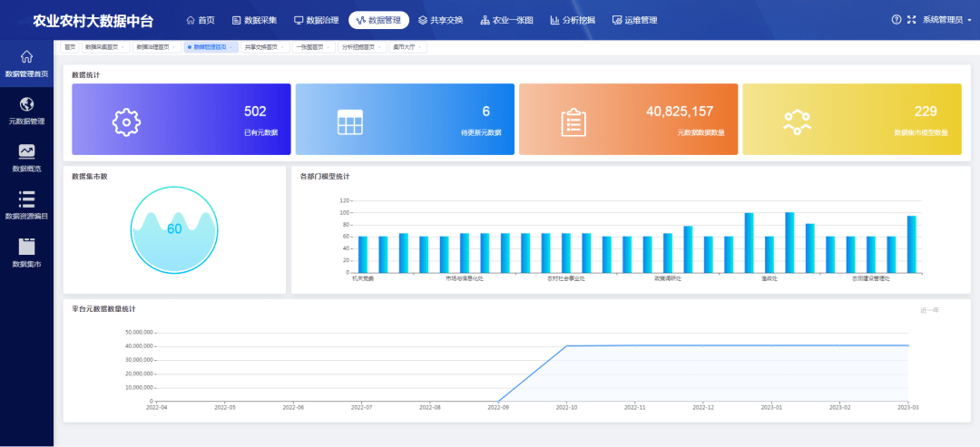Open 数据管理首页 in the left sidebar
Image resolution: width=980 pixels, height=447 pixels.
[x=26, y=64]
